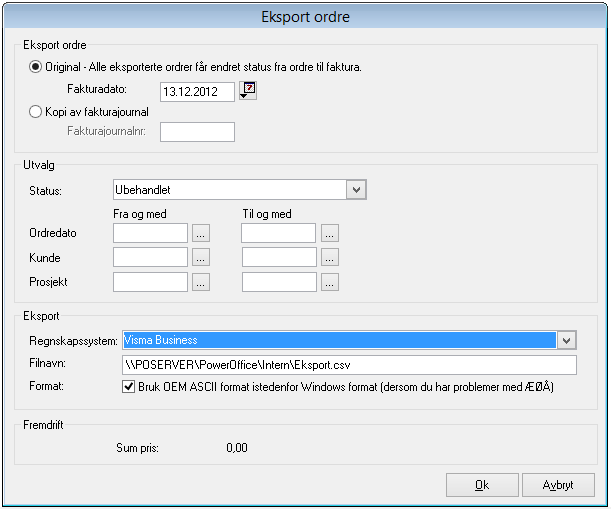Screen dimensions: 611x509
Task: Click the Til og med column heading
Action: pyautogui.click(x=267, y=214)
